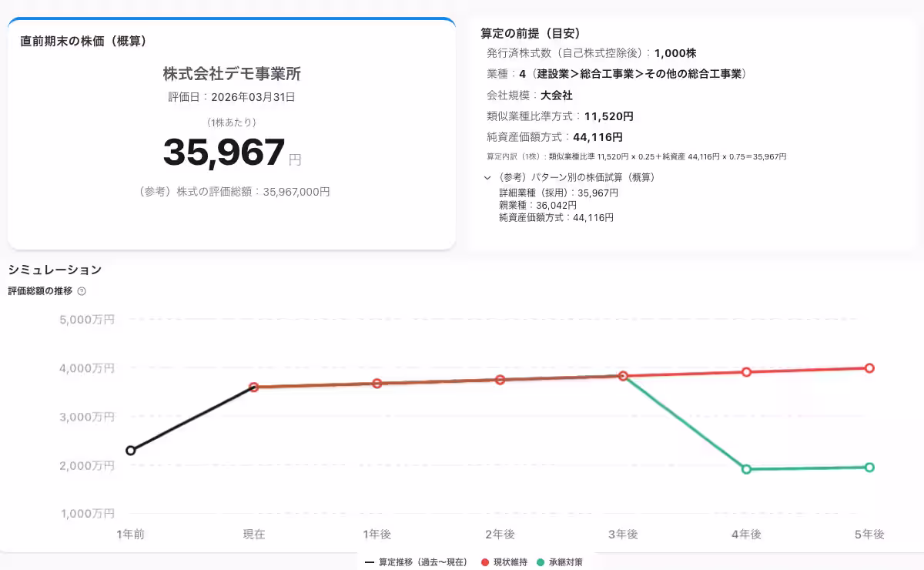924x570 pixels.
Task: Click the 35,967 per-share price value
Action: 224,153
